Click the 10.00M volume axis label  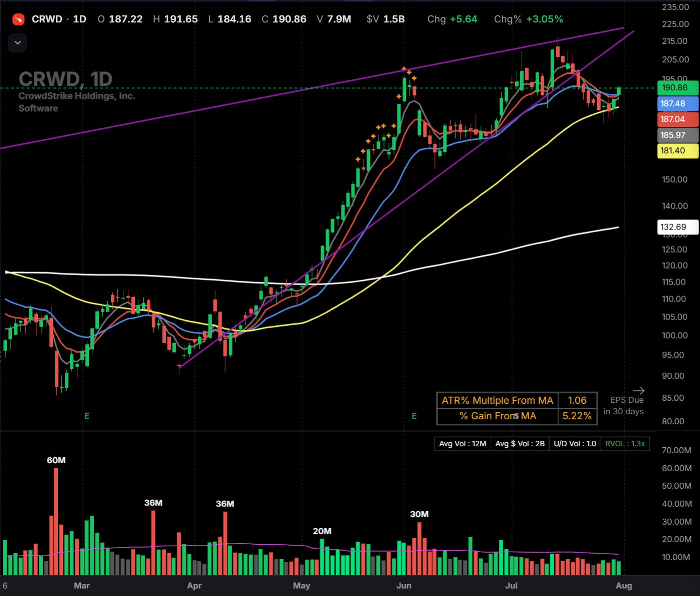tap(676, 557)
